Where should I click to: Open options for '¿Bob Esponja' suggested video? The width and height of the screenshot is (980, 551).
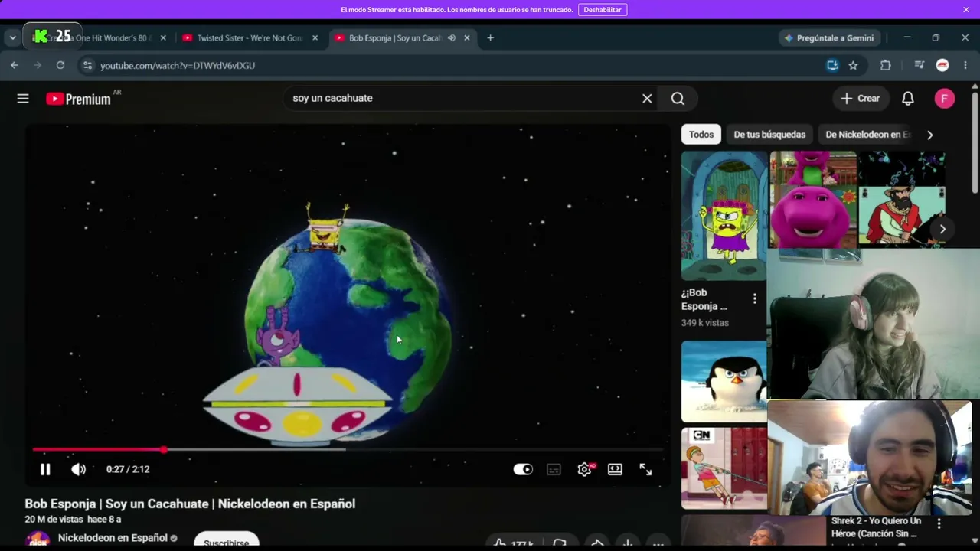[754, 298]
